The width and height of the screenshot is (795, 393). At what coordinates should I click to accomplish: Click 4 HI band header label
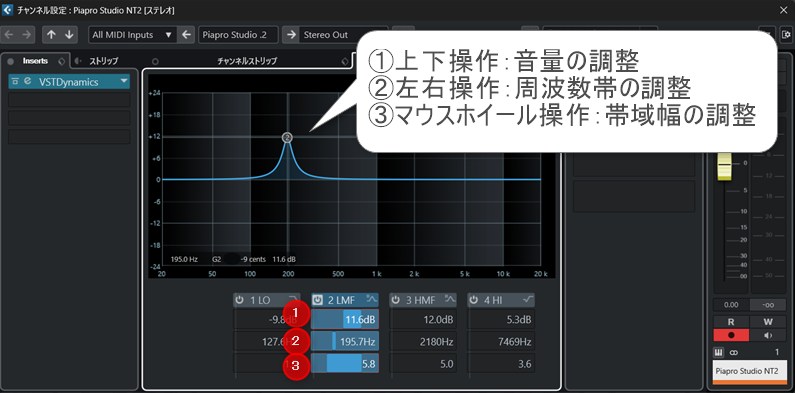point(493,300)
